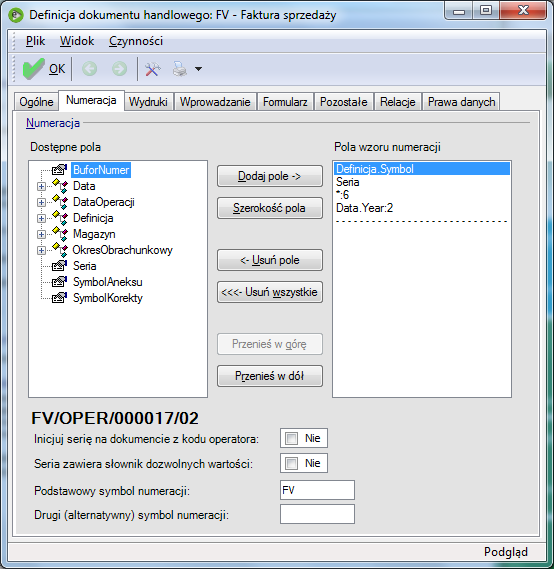The image size is (554, 569).
Task: Click the 'Przenieś w dół' button
Action: 270,376
